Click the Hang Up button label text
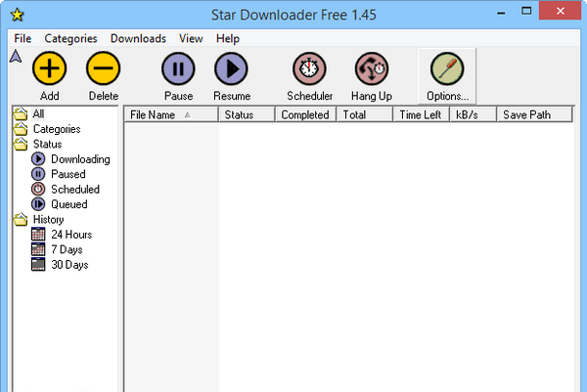The image size is (587, 392). click(372, 97)
